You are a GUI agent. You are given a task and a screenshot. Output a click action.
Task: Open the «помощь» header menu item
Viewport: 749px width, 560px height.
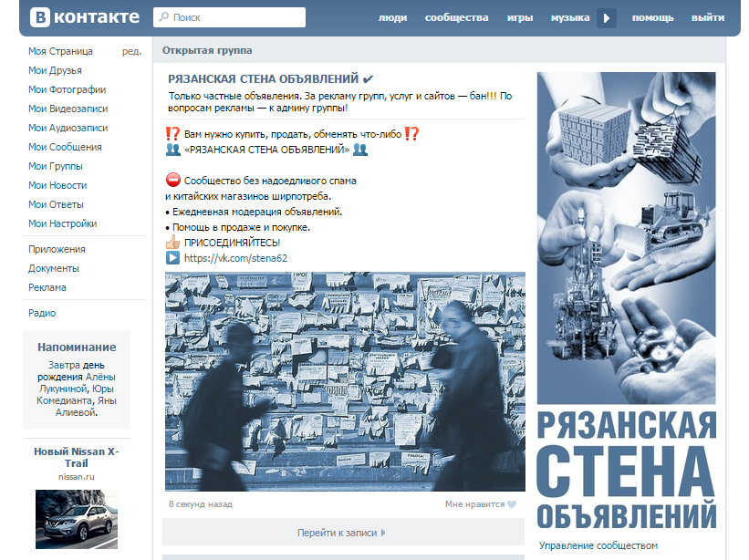pos(652,17)
